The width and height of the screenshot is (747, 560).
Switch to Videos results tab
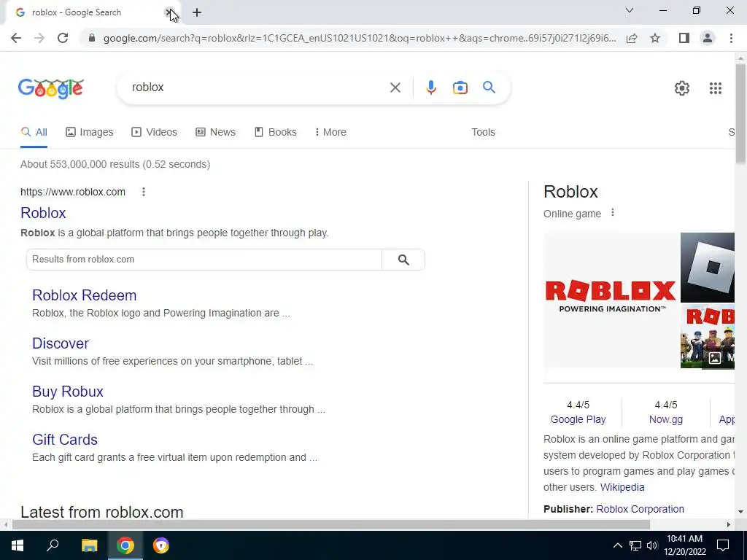click(155, 132)
